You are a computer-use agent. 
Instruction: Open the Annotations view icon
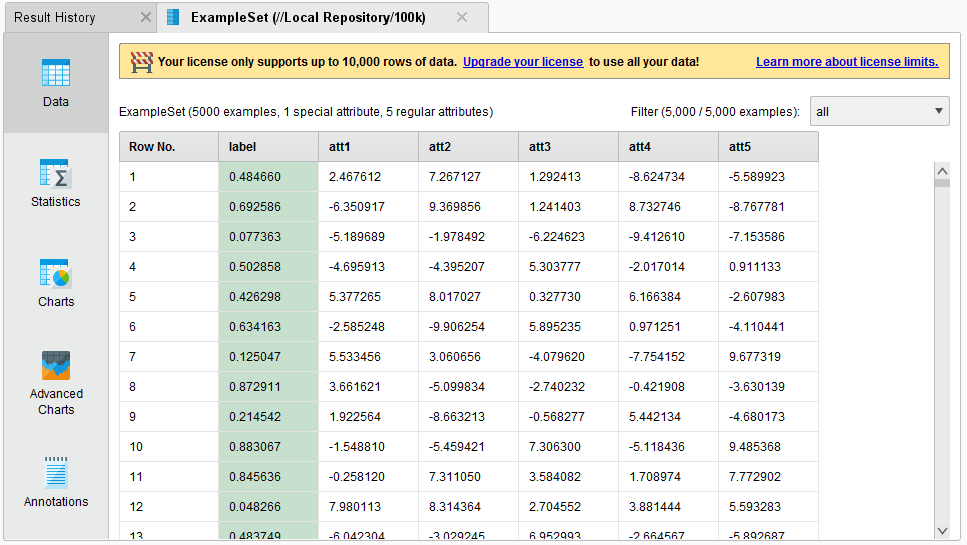[x=56, y=473]
